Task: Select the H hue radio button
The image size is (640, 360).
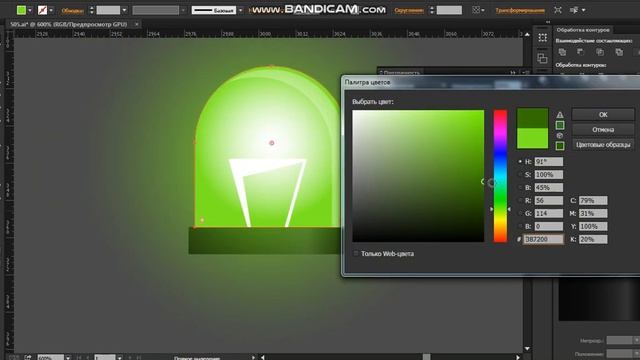Action: [x=520, y=162]
